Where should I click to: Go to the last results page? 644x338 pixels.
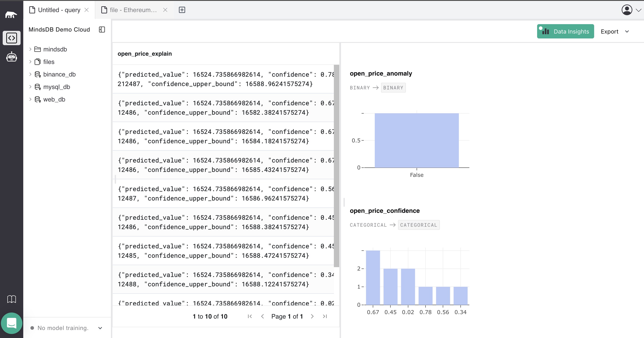click(325, 316)
